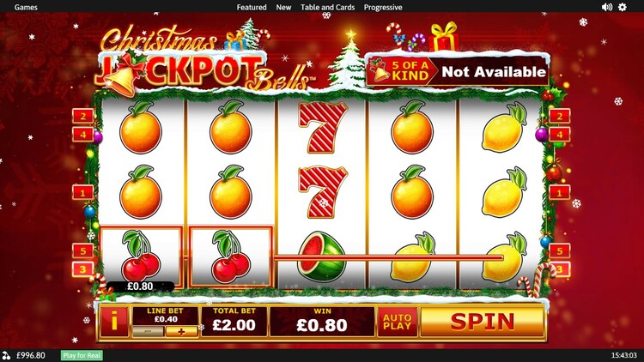The image size is (644, 362).
Task: Open the Table and Cards tab
Action: tap(327, 8)
